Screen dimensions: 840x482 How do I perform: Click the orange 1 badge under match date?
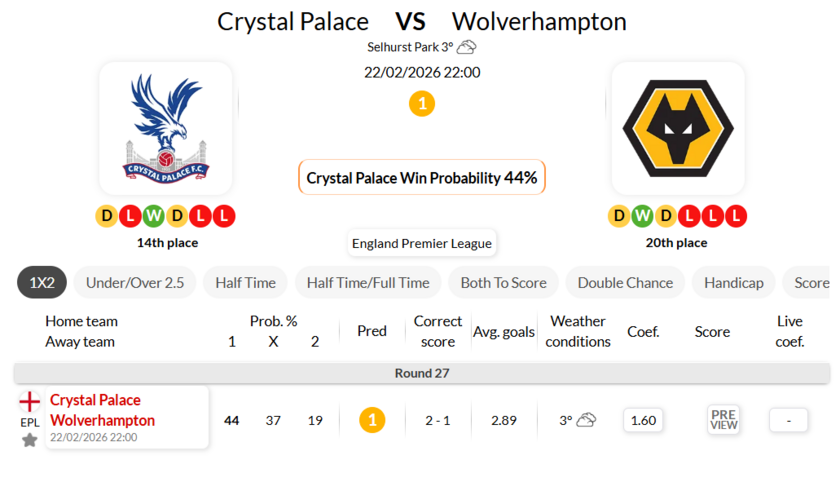[x=422, y=103]
